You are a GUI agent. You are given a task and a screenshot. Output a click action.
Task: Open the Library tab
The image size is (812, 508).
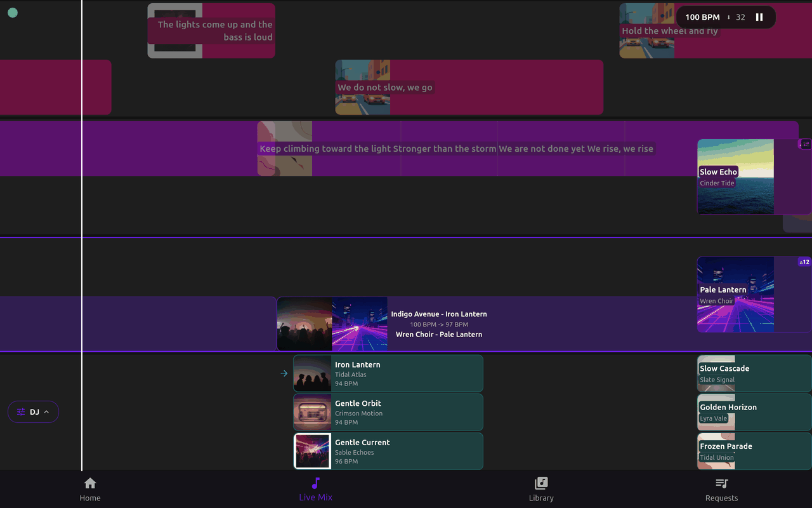tap(541, 489)
